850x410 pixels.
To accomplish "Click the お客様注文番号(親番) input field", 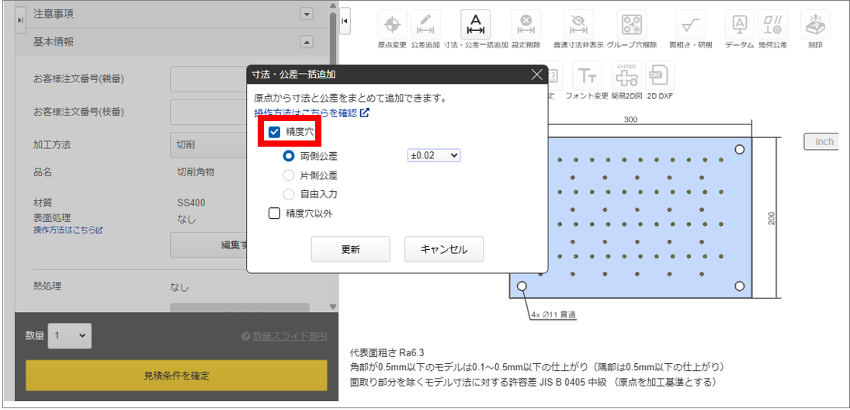I will [x=208, y=79].
